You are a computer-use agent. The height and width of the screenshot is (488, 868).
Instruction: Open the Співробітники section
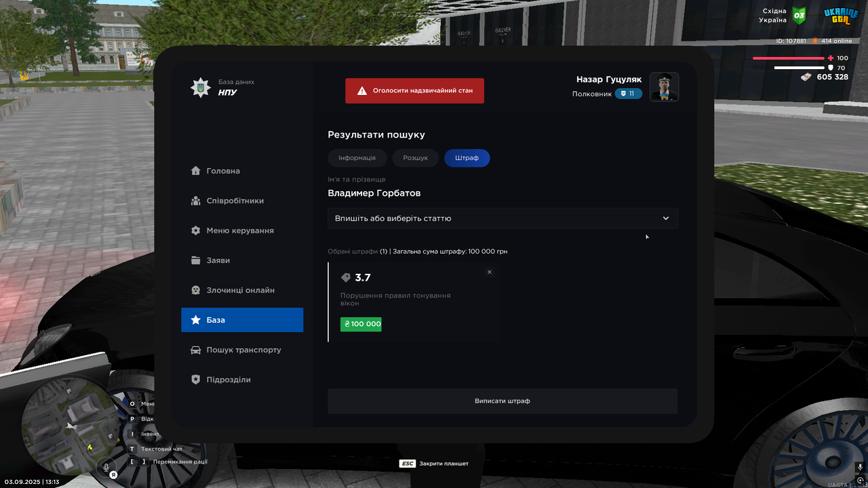[x=242, y=201]
